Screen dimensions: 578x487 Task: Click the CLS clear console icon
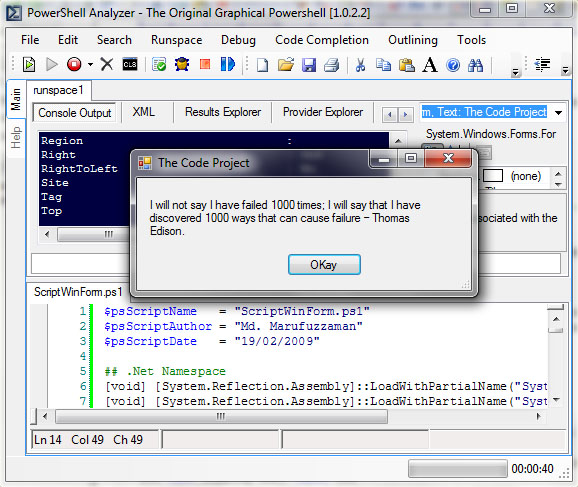130,65
